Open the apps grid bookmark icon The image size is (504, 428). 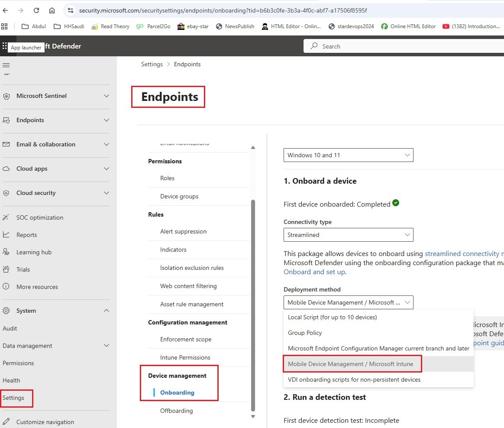(x=4, y=26)
